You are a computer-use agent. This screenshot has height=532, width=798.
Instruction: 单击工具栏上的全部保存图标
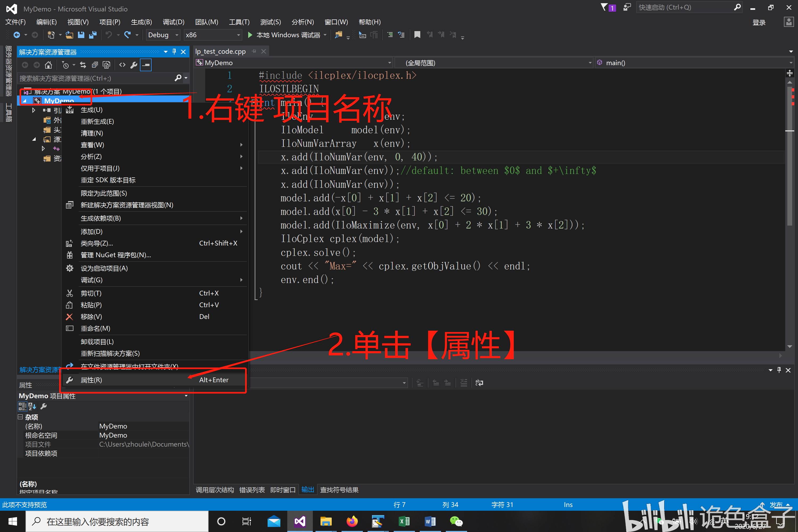(93, 35)
